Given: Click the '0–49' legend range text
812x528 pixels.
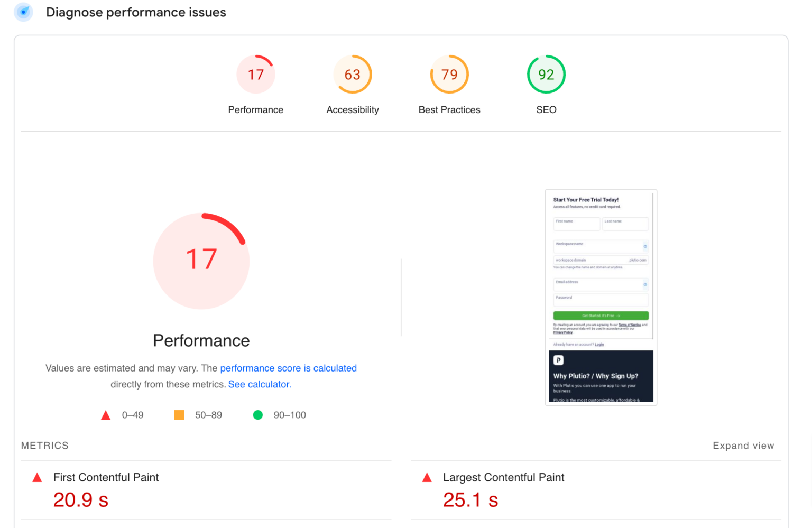Looking at the screenshot, I should (133, 415).
